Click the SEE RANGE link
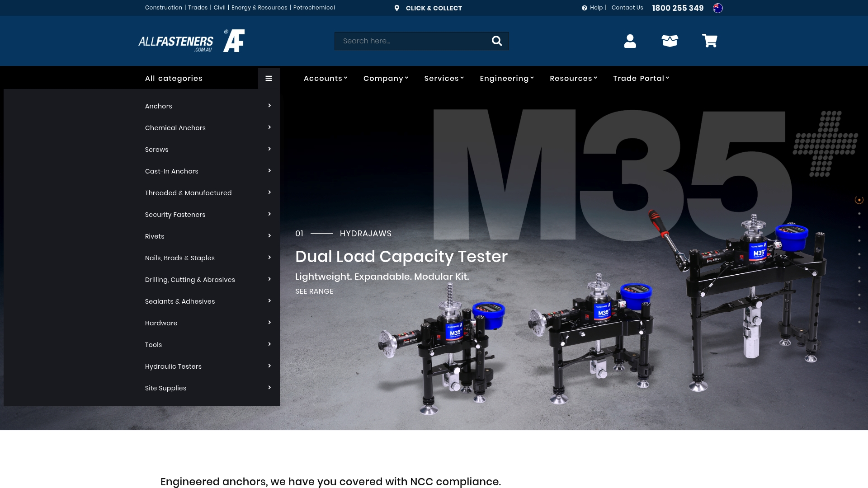 point(314,291)
